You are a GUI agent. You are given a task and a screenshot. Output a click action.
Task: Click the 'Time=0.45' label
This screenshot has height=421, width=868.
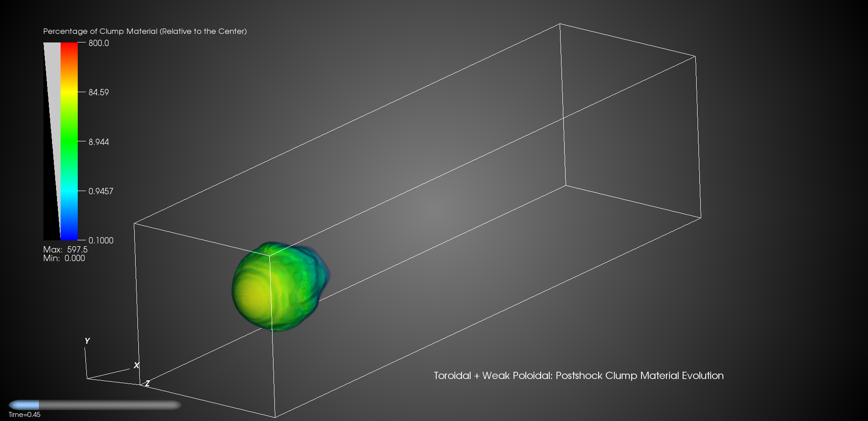click(x=24, y=415)
